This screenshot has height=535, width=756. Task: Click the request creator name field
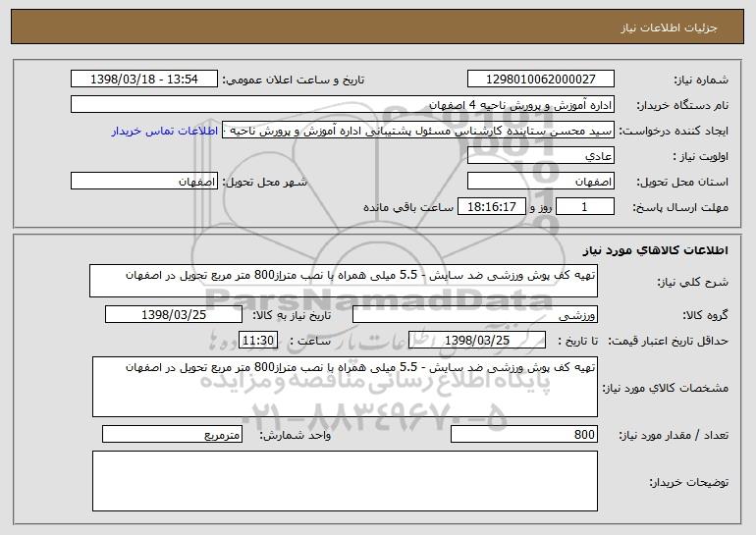[418, 131]
